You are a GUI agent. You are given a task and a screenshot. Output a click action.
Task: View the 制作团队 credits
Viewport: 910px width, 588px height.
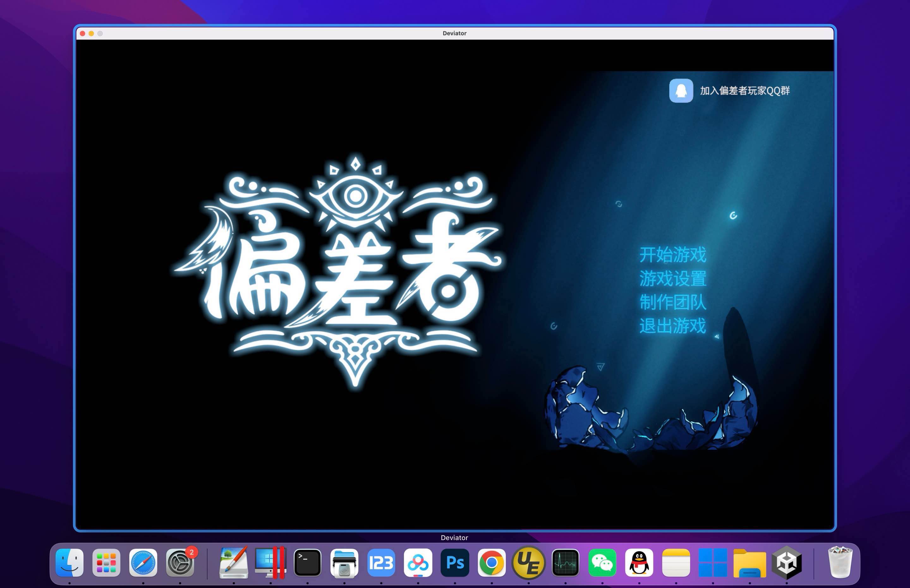(672, 302)
